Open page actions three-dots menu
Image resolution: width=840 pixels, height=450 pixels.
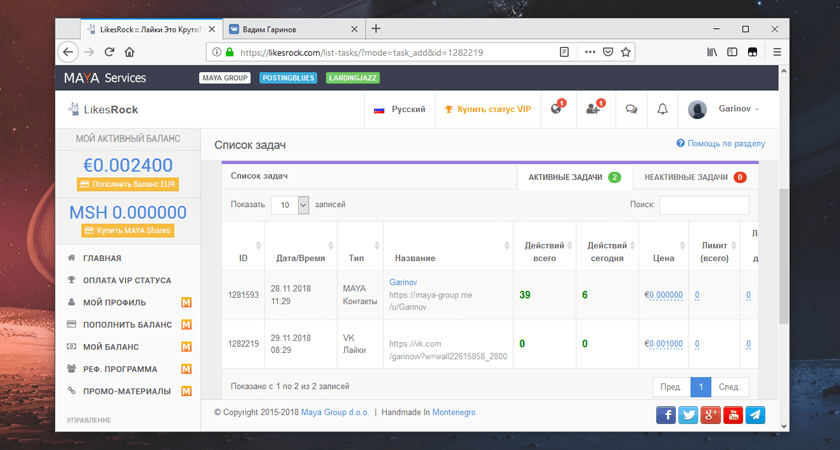[590, 52]
